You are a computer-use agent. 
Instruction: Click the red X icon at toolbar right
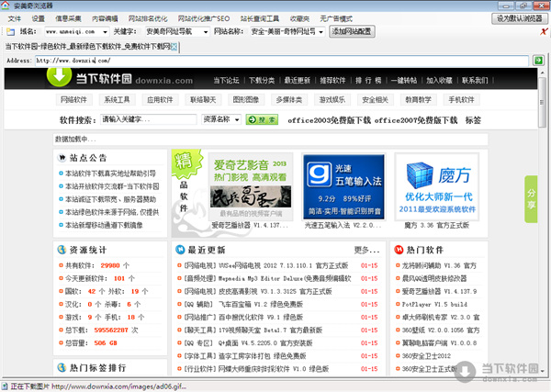click(x=544, y=31)
